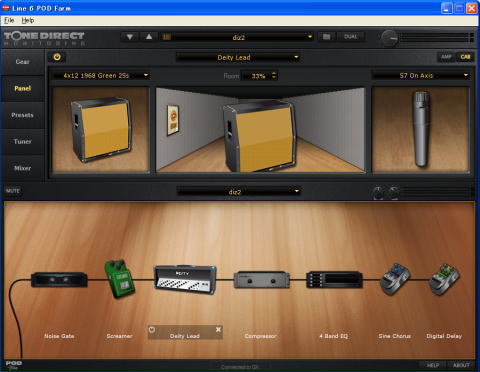Select the cabinet thumbnail on the left
The image size is (480, 372).
pyautogui.click(x=101, y=130)
